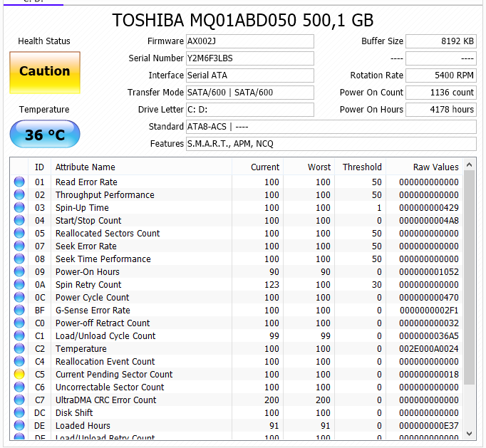486x448 pixels.
Task: Click the Serial Number field Y2M6F3LBS
Action: click(x=250, y=58)
